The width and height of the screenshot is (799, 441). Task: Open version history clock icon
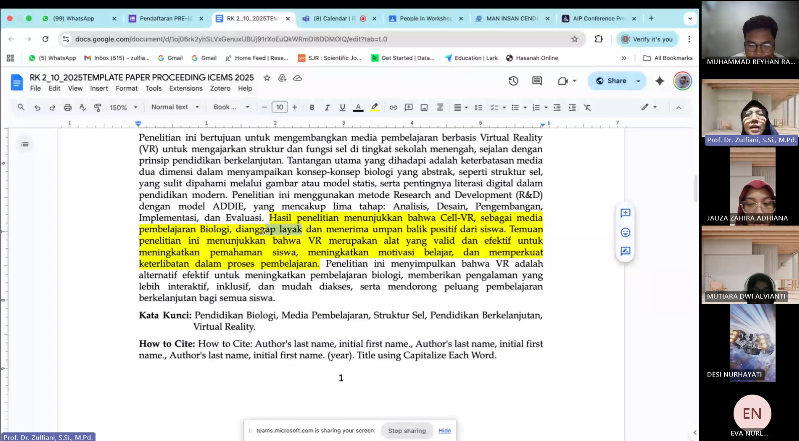click(x=513, y=81)
